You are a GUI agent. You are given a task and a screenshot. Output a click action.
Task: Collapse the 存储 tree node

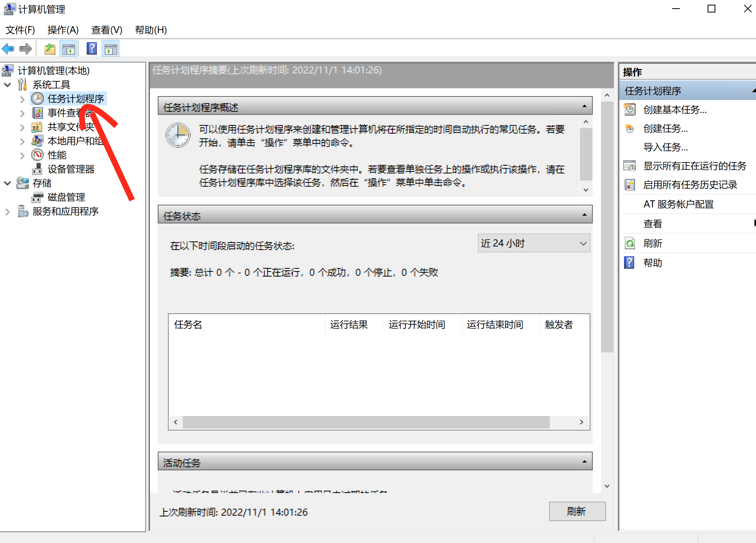click(7, 183)
